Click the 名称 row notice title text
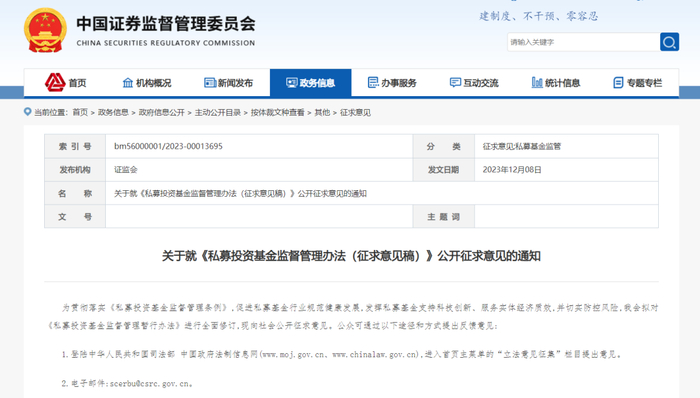 [240, 193]
